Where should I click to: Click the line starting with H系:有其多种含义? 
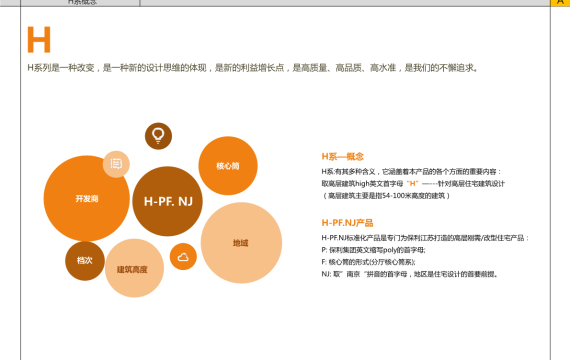[x=411, y=172]
